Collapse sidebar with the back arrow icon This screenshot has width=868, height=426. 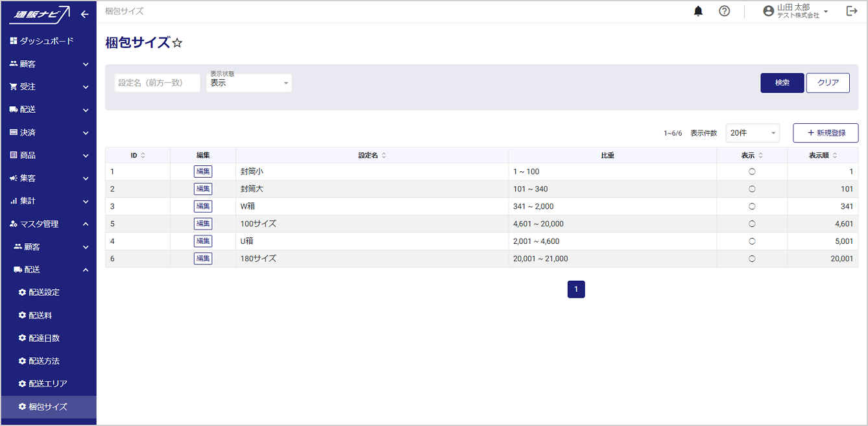84,14
